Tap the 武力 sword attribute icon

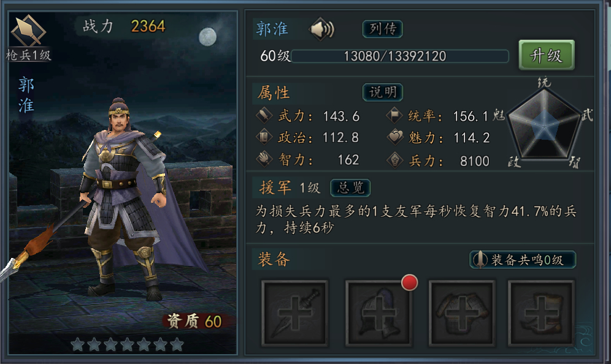[x=264, y=115]
